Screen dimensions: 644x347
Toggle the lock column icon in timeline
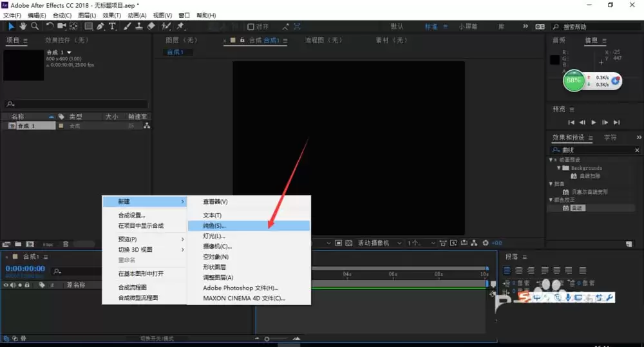(27, 285)
